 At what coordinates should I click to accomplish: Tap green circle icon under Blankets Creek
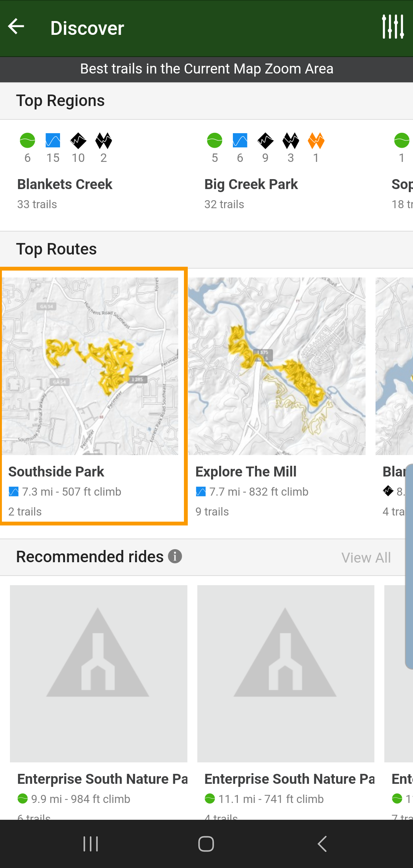[28, 140]
